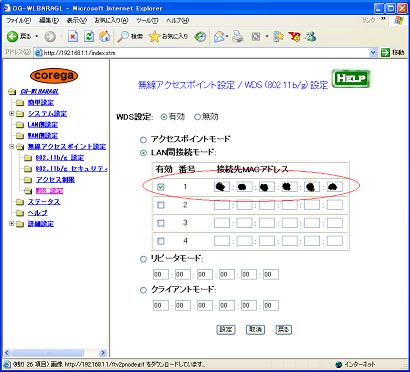This screenshot has height=372, width=410.
Task: Select WDS設定 有効 radio button
Action: pos(164,117)
